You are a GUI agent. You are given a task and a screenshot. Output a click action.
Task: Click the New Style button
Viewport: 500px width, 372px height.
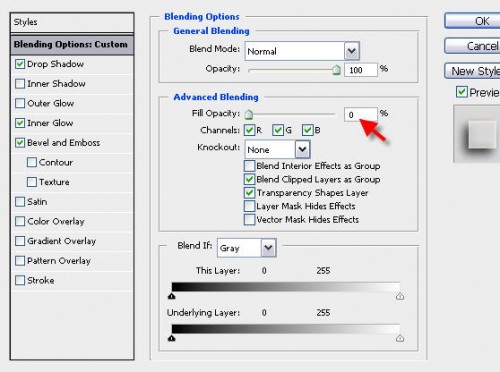pyautogui.click(x=472, y=71)
